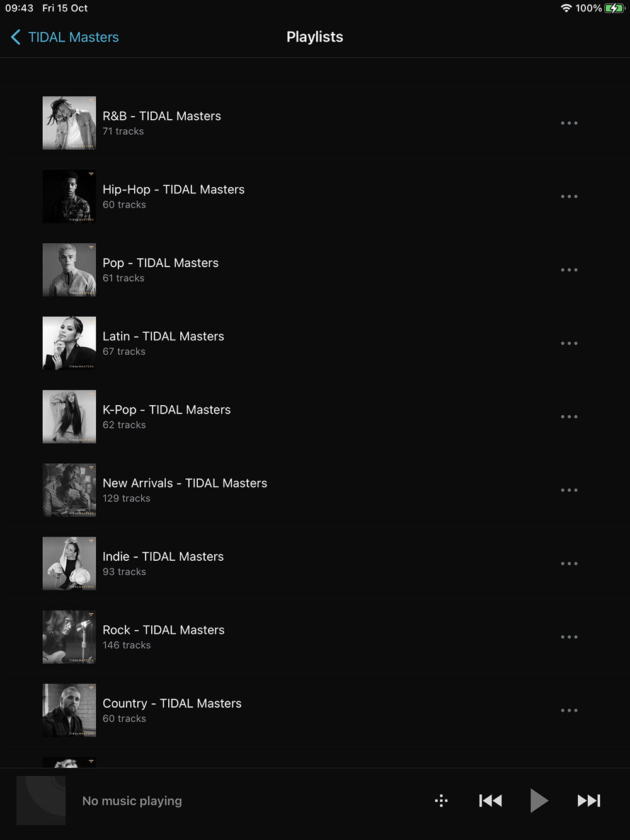Skip back to the previous track

490,800
